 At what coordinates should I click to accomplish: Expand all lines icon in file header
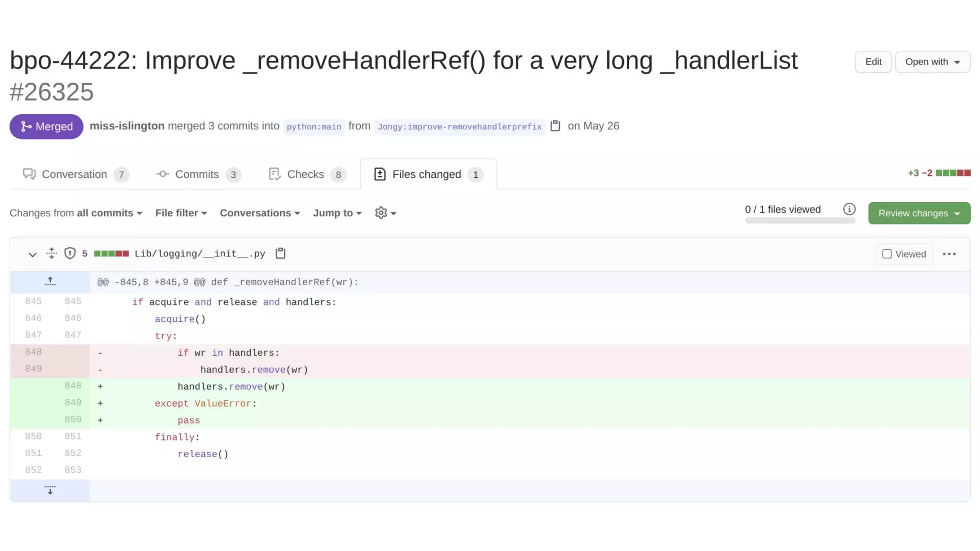(x=52, y=253)
